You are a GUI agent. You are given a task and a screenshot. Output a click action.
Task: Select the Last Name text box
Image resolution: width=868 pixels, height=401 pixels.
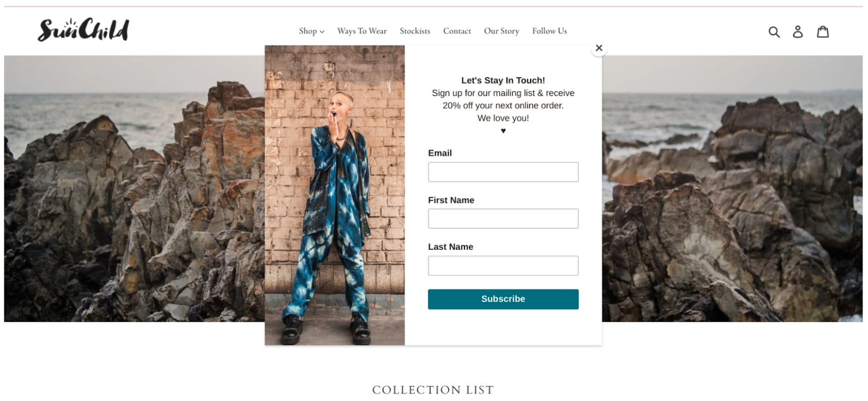tap(503, 265)
